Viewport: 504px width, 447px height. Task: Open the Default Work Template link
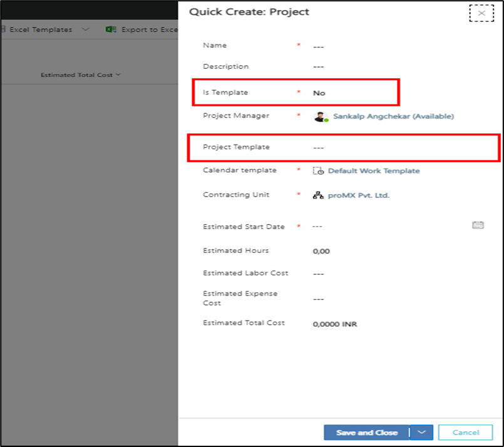pyautogui.click(x=374, y=171)
